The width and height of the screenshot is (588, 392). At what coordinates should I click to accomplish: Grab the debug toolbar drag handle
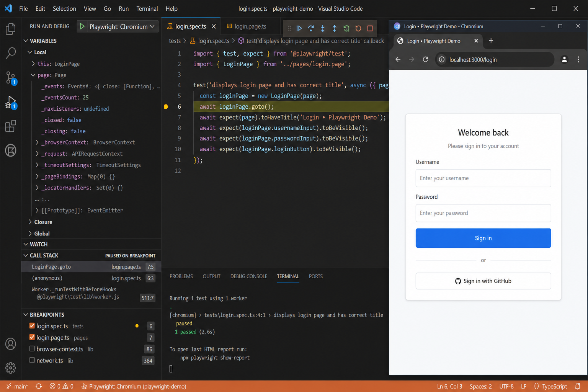tap(289, 28)
